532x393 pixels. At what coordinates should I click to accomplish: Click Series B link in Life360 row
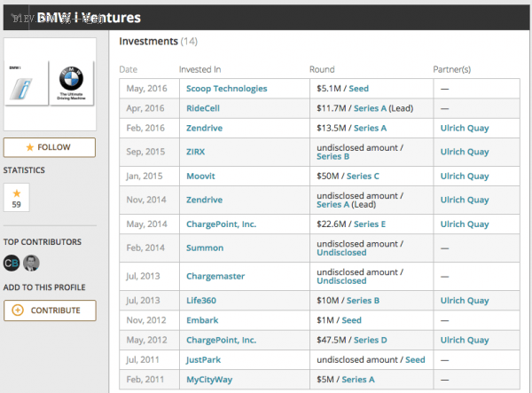click(x=363, y=301)
